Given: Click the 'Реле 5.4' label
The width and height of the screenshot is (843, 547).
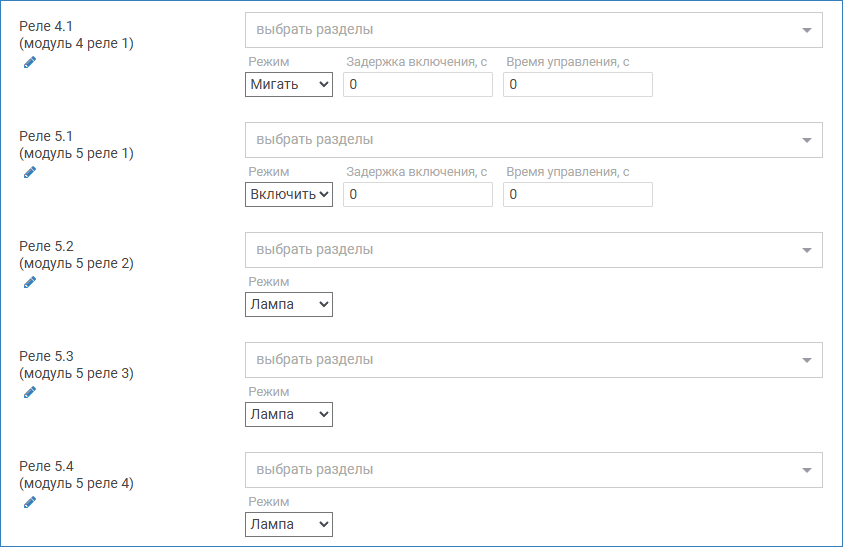Looking at the screenshot, I should 46,466.
